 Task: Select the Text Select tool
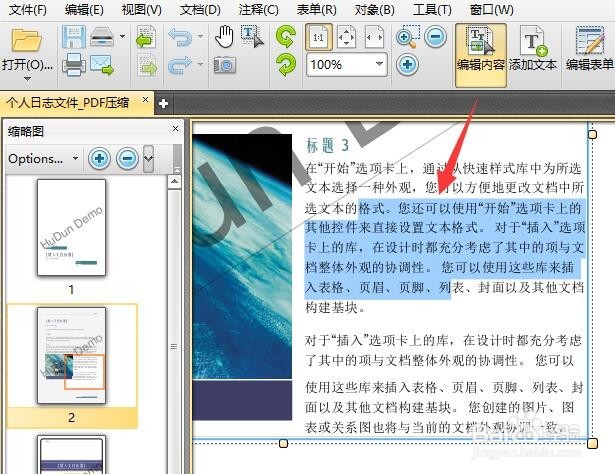point(253,37)
